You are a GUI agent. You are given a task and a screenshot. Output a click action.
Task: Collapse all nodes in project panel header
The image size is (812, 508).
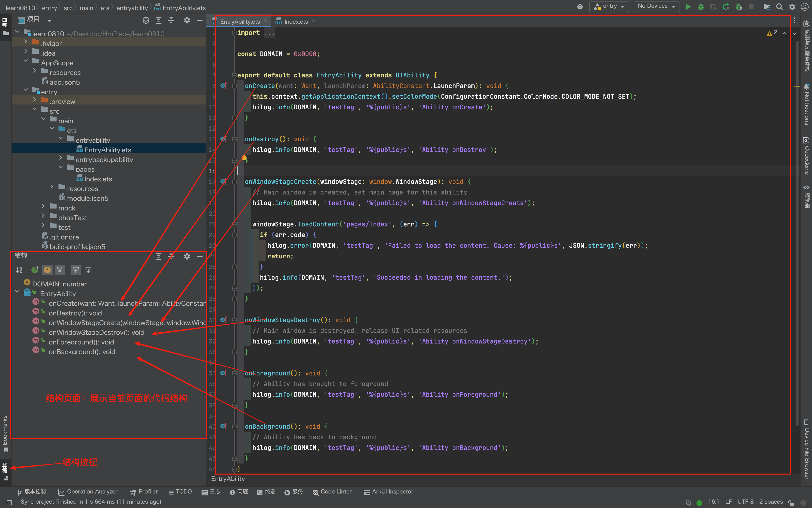(x=171, y=21)
